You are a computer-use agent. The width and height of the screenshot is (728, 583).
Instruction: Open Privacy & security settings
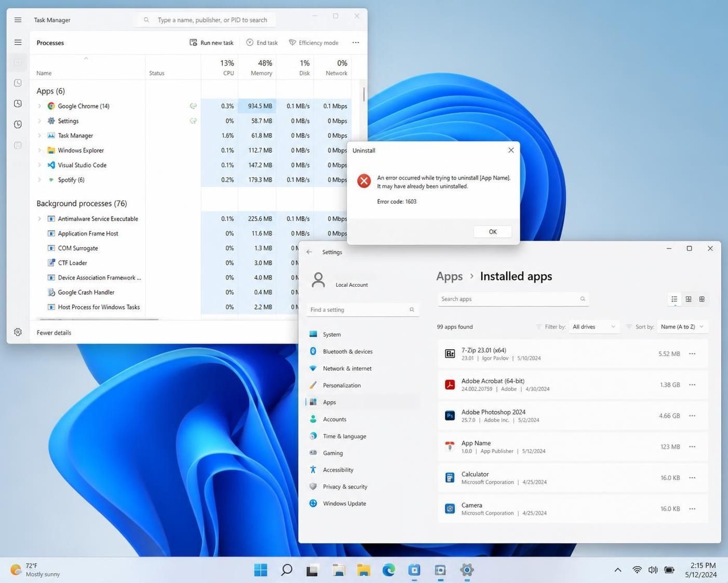click(362, 487)
